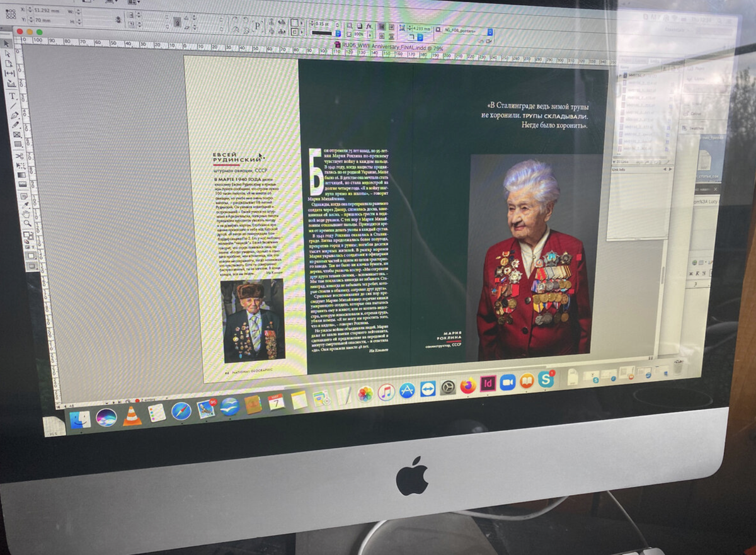Open Safari compass icon in Dock
Image resolution: width=756 pixels, height=555 pixels.
point(181,411)
